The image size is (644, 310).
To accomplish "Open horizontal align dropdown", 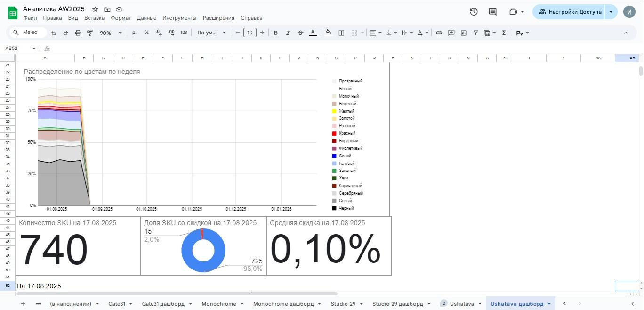I will point(376,33).
